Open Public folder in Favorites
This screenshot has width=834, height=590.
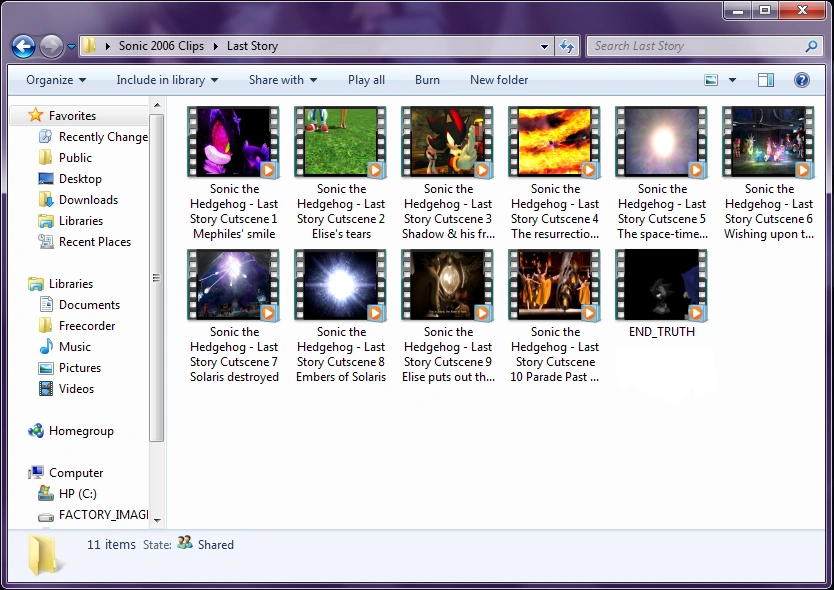click(65, 157)
